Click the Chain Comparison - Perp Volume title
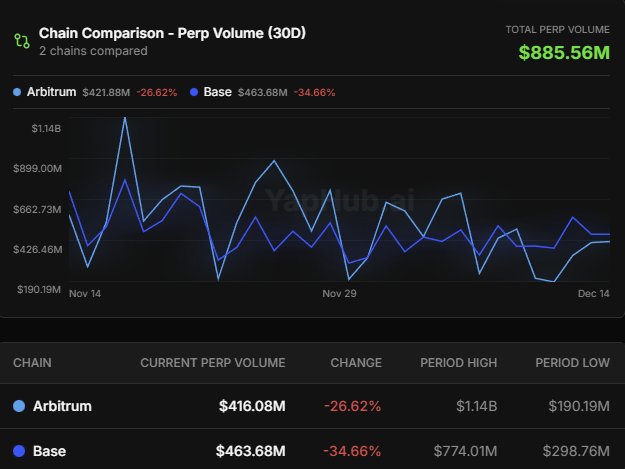Viewport: 625px width, 469px height. click(x=172, y=33)
